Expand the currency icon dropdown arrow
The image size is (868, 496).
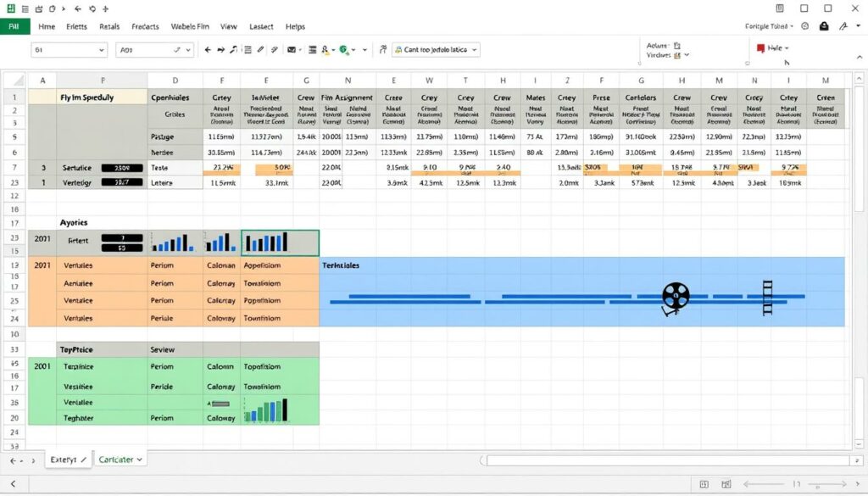click(x=353, y=50)
